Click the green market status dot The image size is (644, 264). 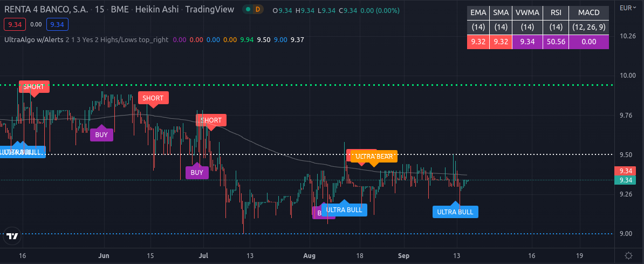click(248, 9)
